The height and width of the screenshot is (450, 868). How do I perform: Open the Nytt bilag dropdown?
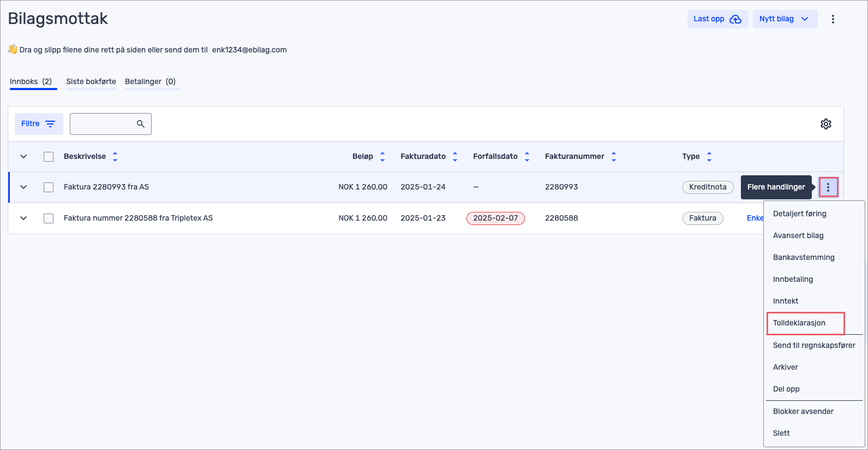click(x=785, y=19)
